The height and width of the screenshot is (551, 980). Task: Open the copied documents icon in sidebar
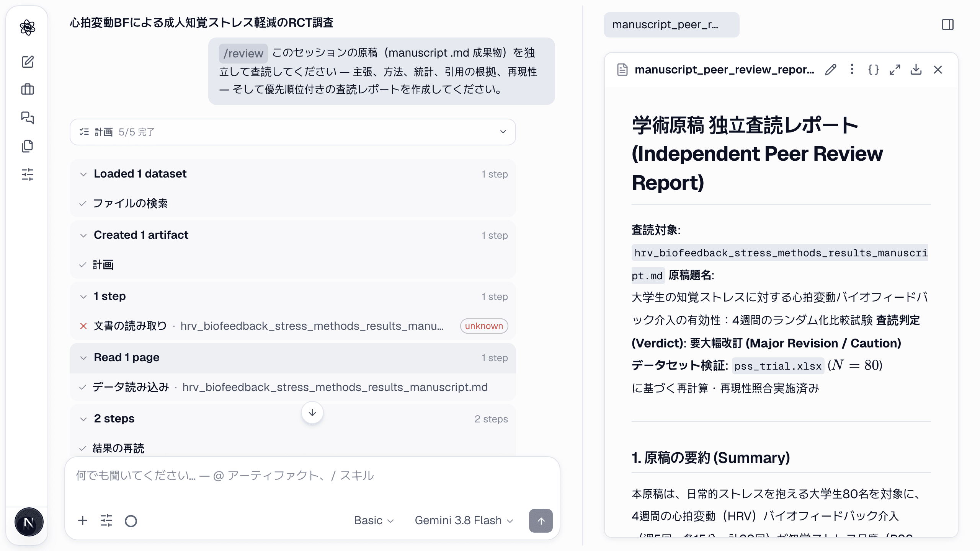28,146
